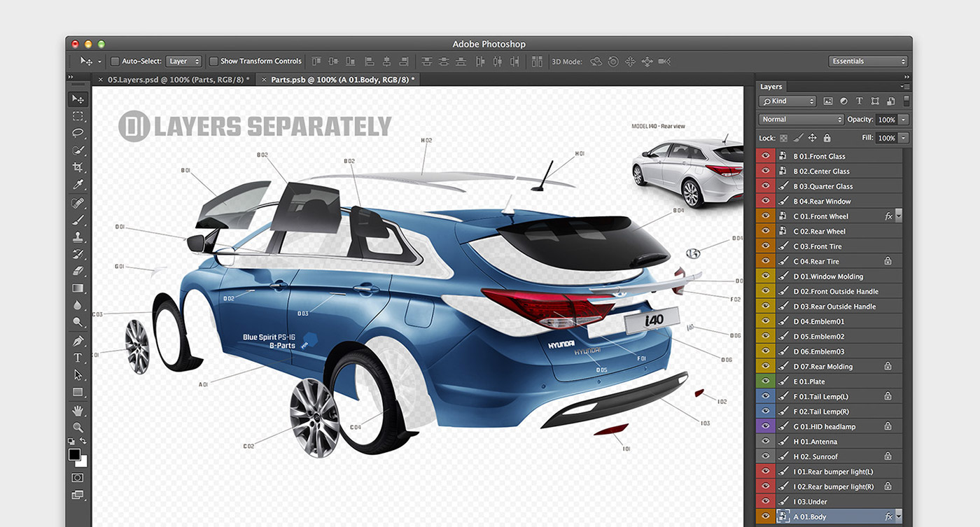This screenshot has height=527, width=980.
Task: Click the Lock image pixels brush icon
Action: [798, 139]
